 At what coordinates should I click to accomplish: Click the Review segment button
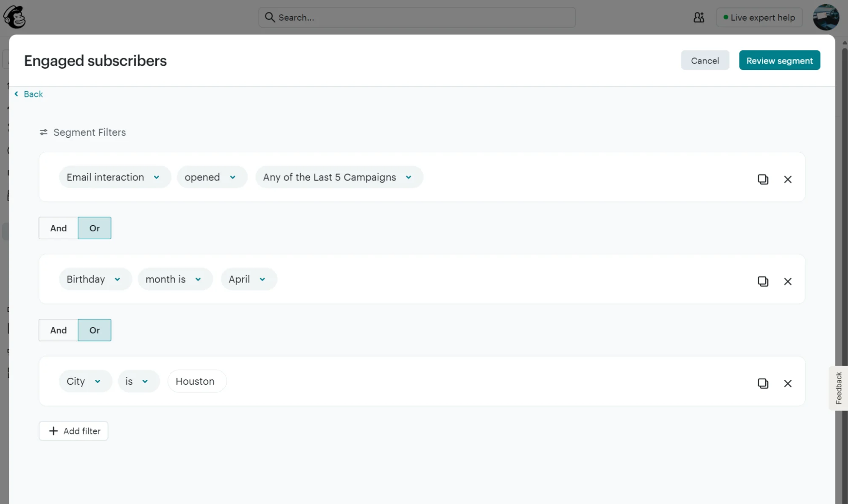click(779, 60)
